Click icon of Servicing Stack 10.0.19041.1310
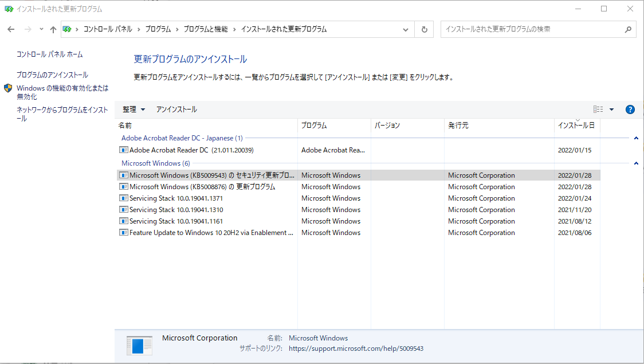The height and width of the screenshot is (364, 644). [x=124, y=210]
